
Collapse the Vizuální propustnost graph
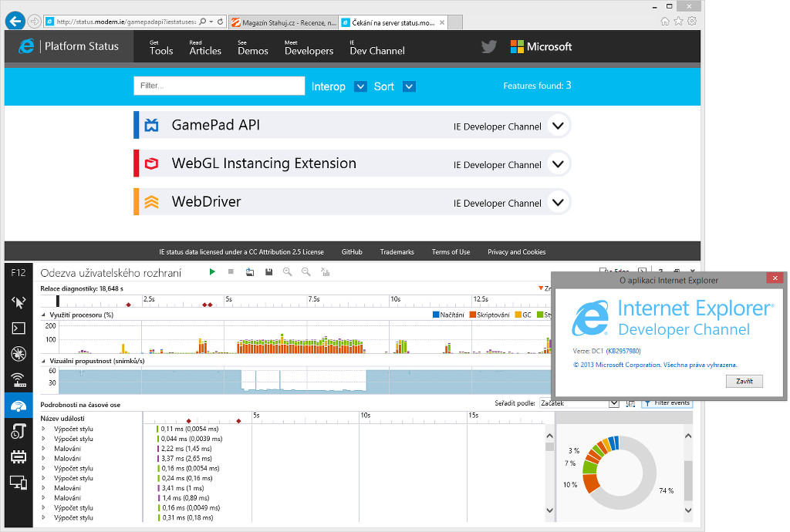(43, 362)
